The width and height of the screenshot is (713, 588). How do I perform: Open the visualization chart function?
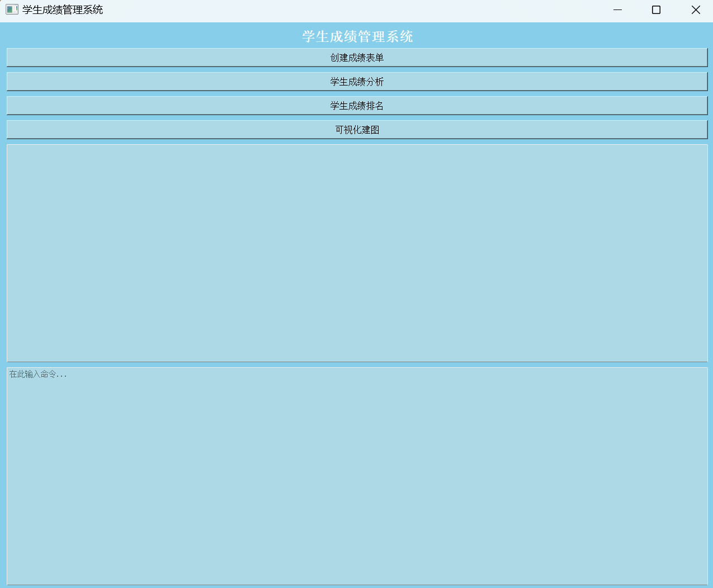click(357, 130)
